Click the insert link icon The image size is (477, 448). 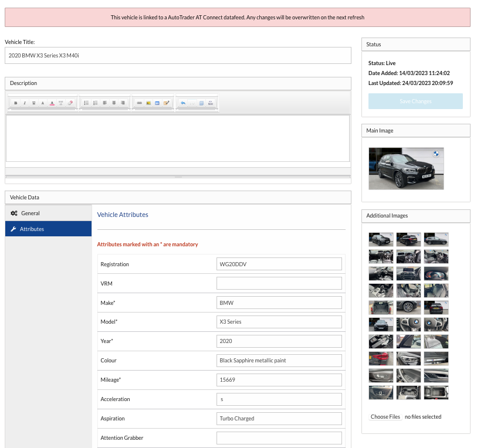(139, 103)
